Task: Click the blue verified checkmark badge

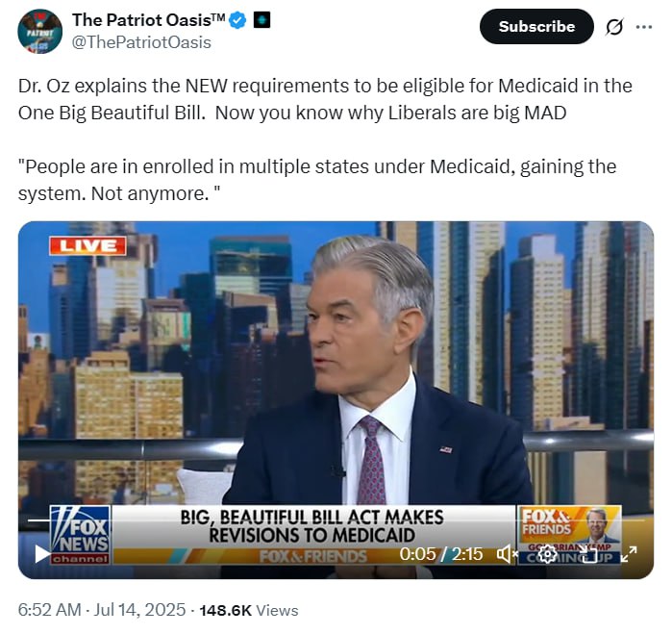Action: 237,20
